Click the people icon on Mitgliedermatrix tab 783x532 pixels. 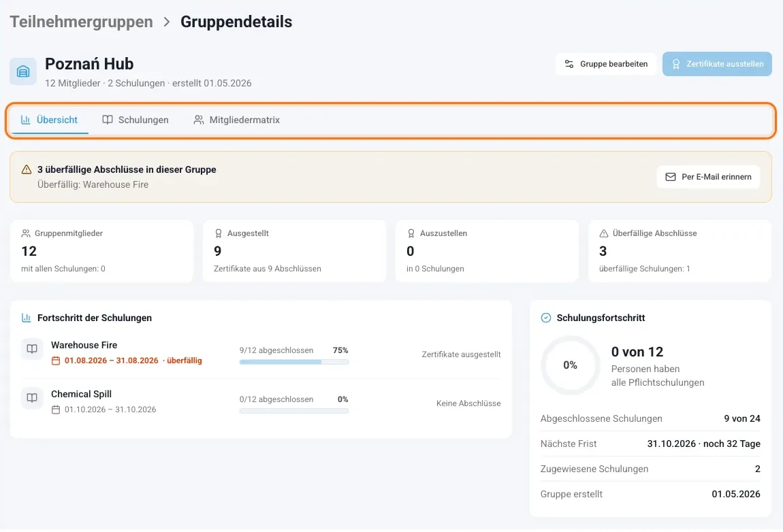[199, 120]
